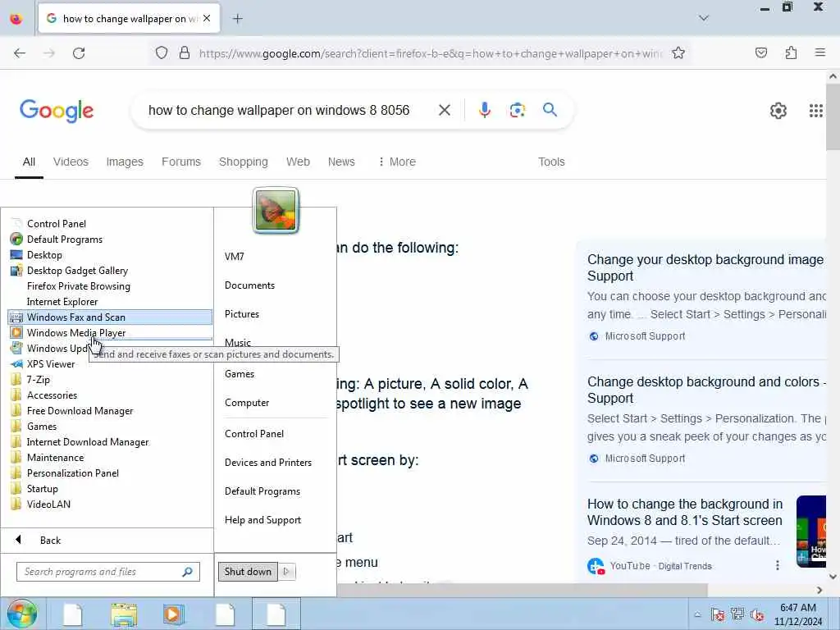Launch Windows Fax and Scan
The image size is (840, 630).
tap(110, 317)
